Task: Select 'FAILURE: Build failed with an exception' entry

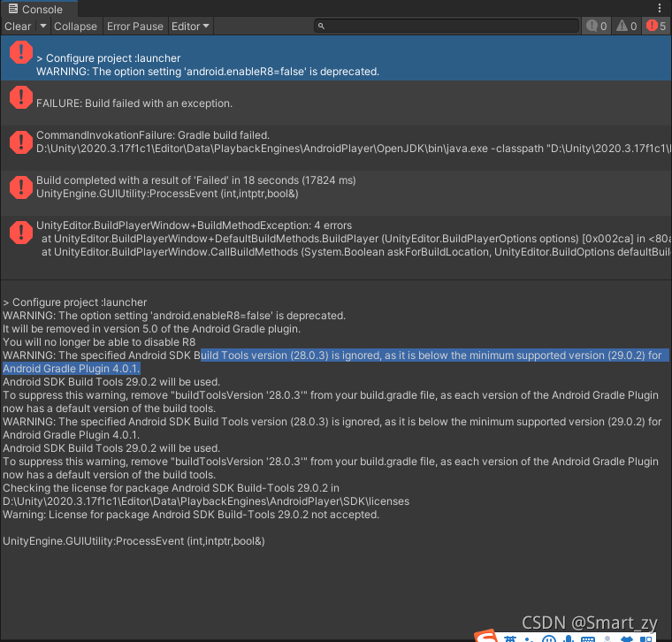Action: (336, 103)
